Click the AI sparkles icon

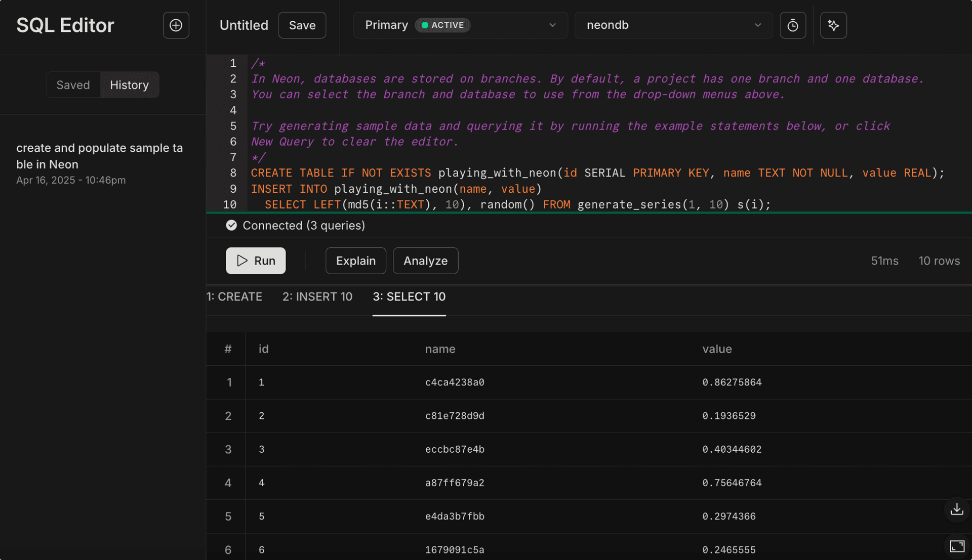coord(833,25)
